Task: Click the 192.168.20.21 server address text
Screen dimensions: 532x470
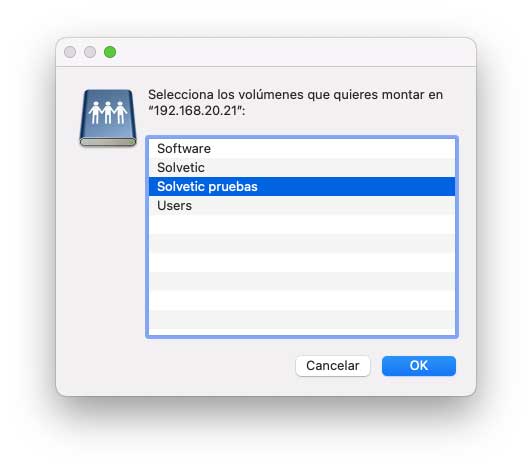Action: [196, 111]
